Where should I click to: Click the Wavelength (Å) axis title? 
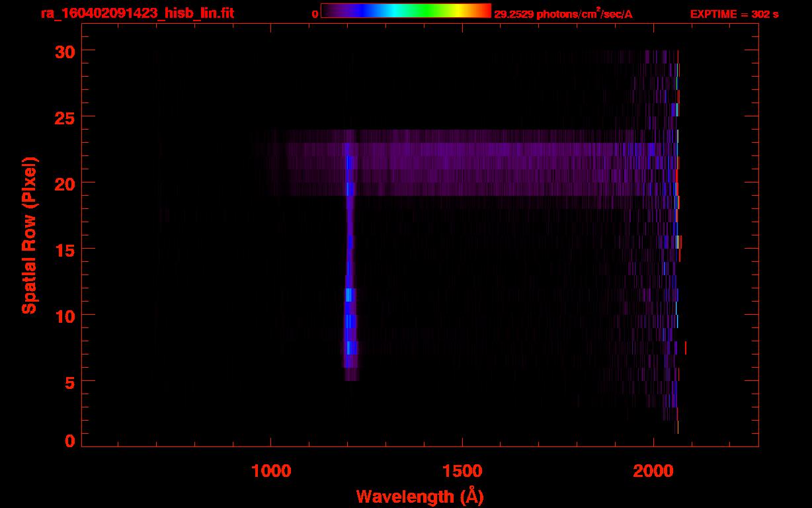coord(420,496)
